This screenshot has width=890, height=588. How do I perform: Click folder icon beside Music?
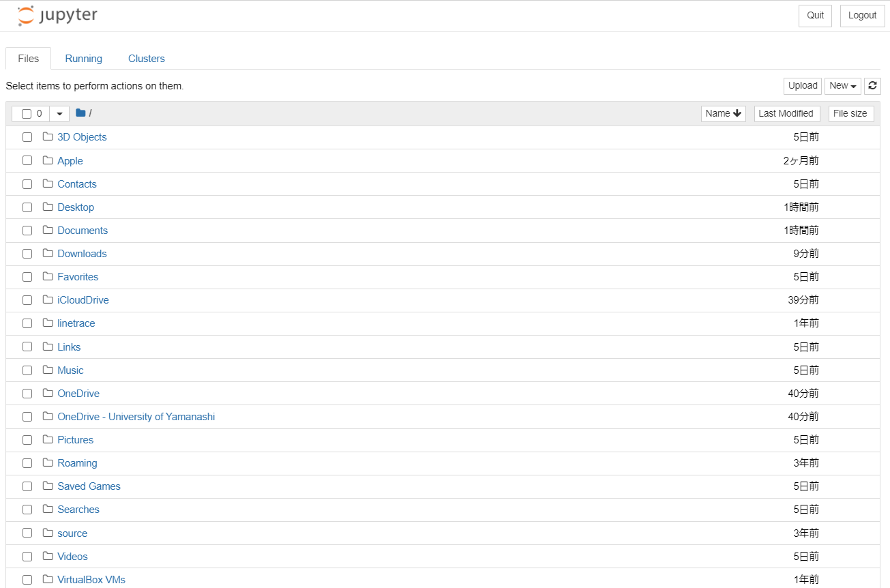48,370
